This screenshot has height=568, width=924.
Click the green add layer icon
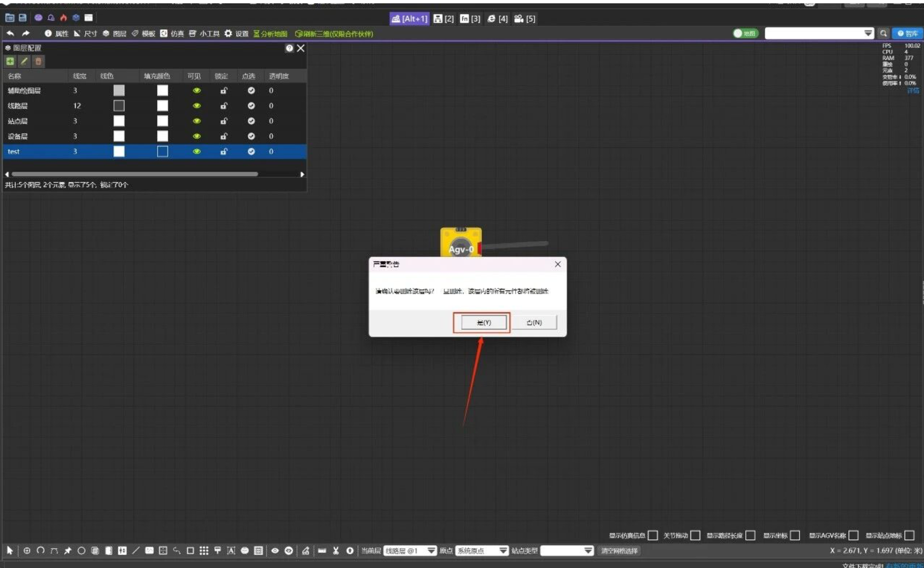click(10, 61)
